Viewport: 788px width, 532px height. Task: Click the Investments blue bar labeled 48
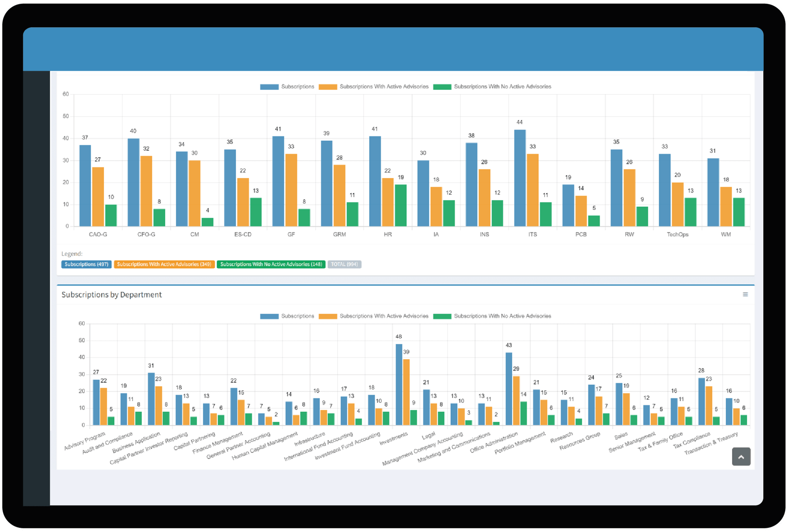click(x=399, y=385)
